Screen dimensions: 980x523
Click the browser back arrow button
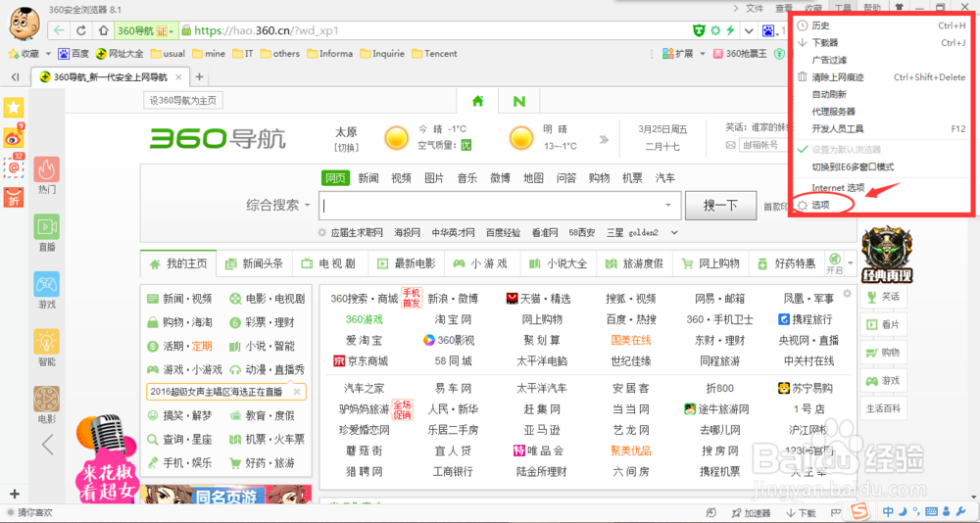[x=60, y=30]
